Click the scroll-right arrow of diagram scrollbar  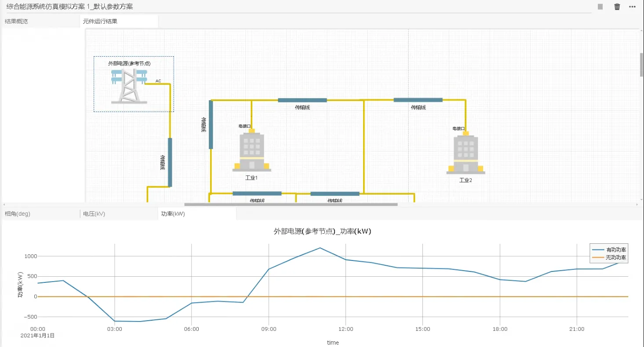(637, 205)
